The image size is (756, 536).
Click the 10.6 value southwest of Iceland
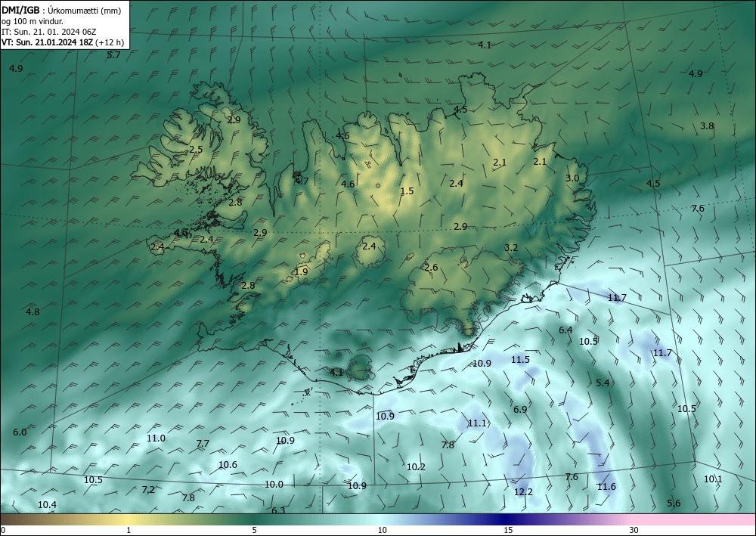click(x=228, y=465)
